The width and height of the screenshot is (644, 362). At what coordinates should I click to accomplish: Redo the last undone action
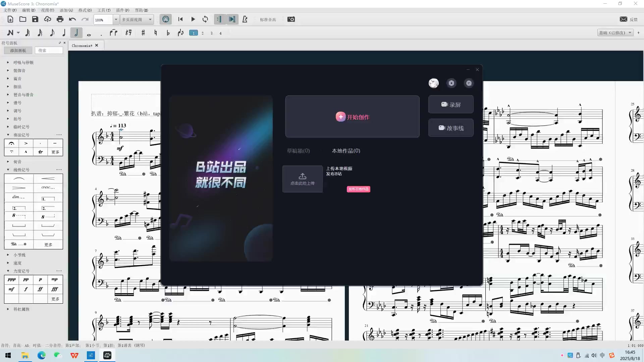point(85,19)
